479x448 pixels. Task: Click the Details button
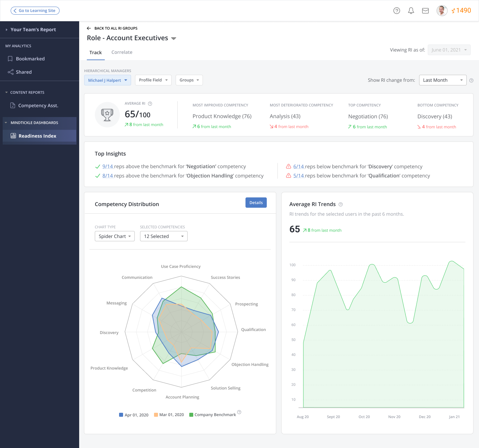tap(256, 203)
